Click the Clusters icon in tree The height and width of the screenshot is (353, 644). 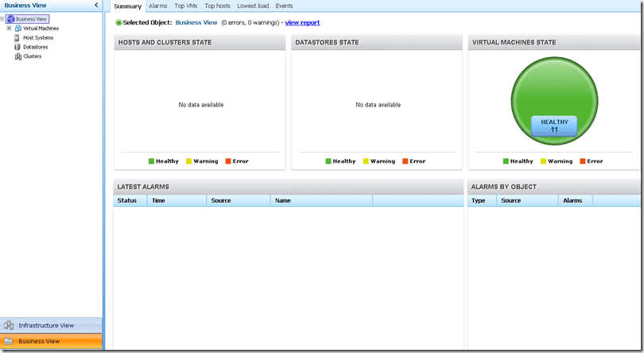coord(17,56)
